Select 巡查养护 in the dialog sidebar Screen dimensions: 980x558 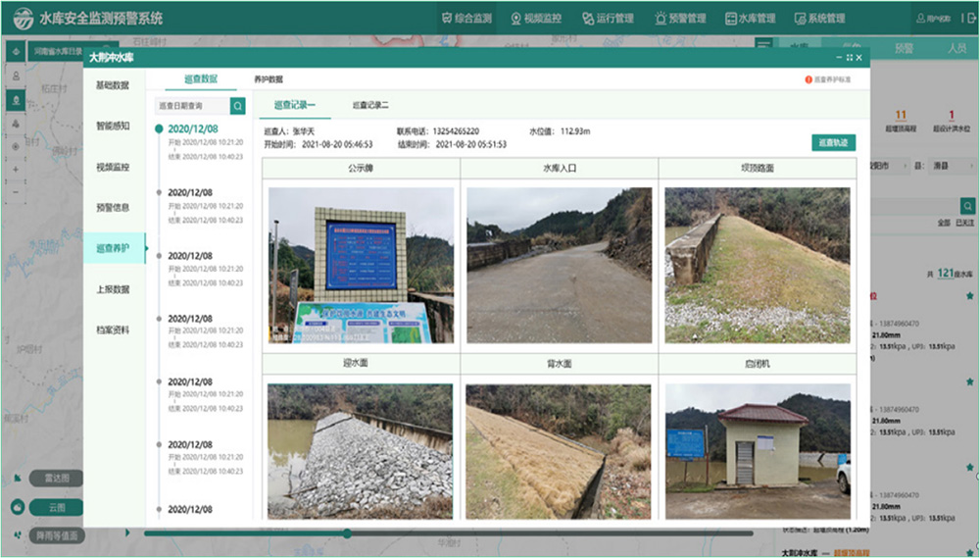114,248
